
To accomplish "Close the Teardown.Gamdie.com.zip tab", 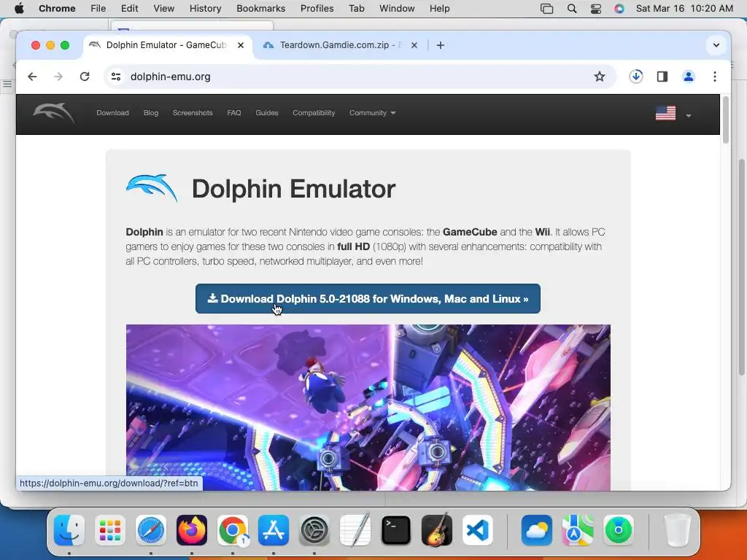I will point(414,45).
